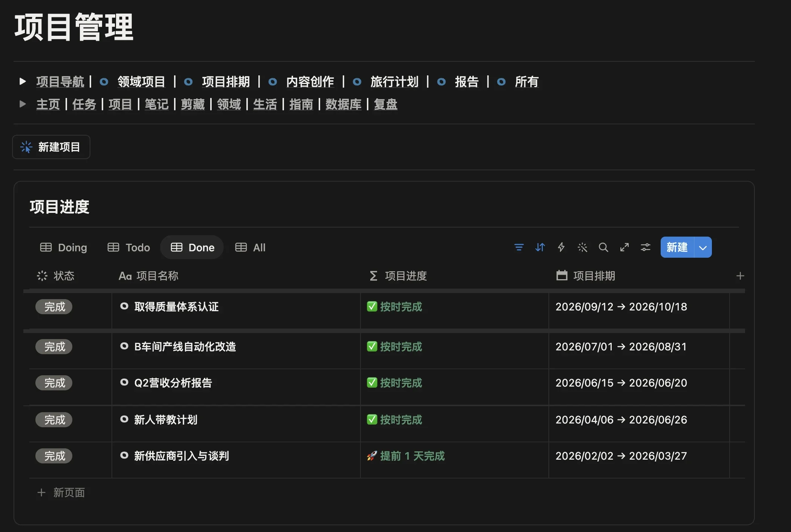Open the 内容创作 link

(310, 81)
